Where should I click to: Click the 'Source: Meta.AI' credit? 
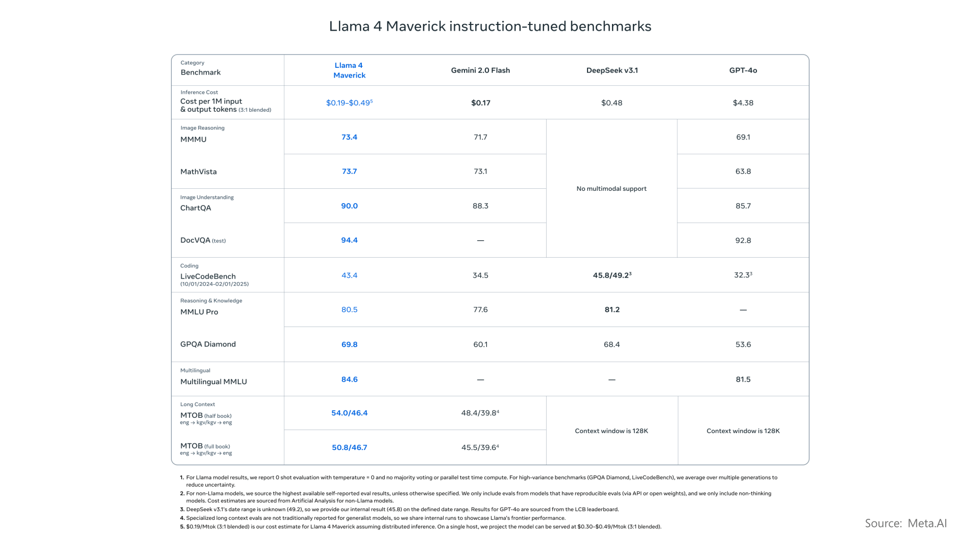pyautogui.click(x=906, y=523)
